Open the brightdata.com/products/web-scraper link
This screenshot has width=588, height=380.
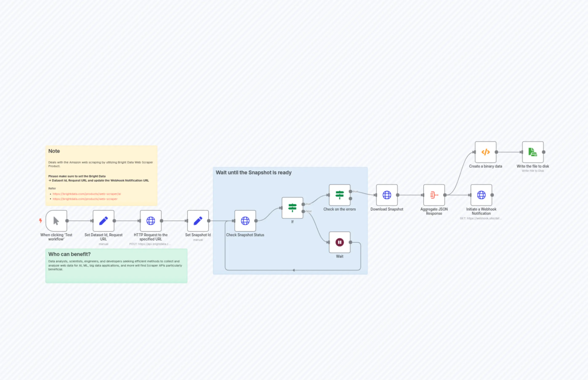(85, 199)
